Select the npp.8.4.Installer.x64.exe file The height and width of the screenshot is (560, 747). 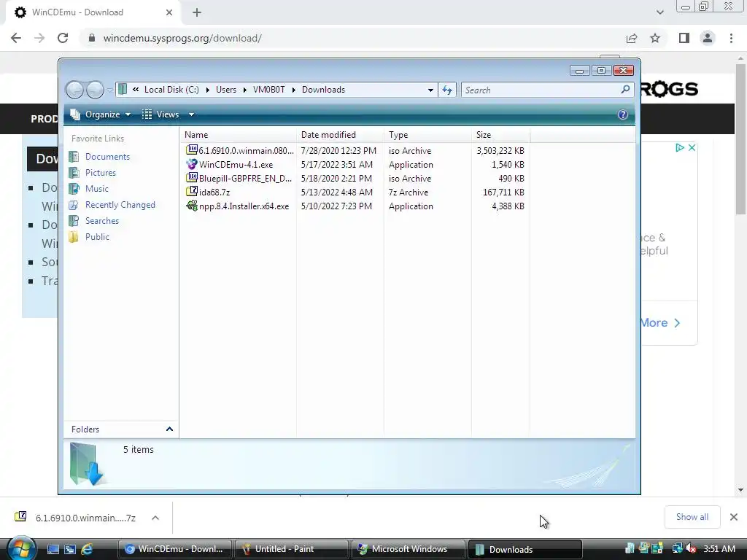238,206
